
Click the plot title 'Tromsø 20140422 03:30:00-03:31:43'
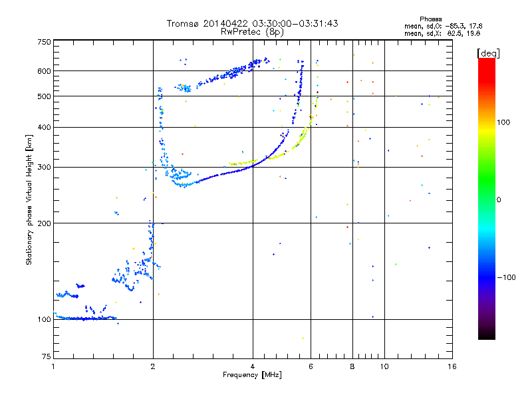252,23
